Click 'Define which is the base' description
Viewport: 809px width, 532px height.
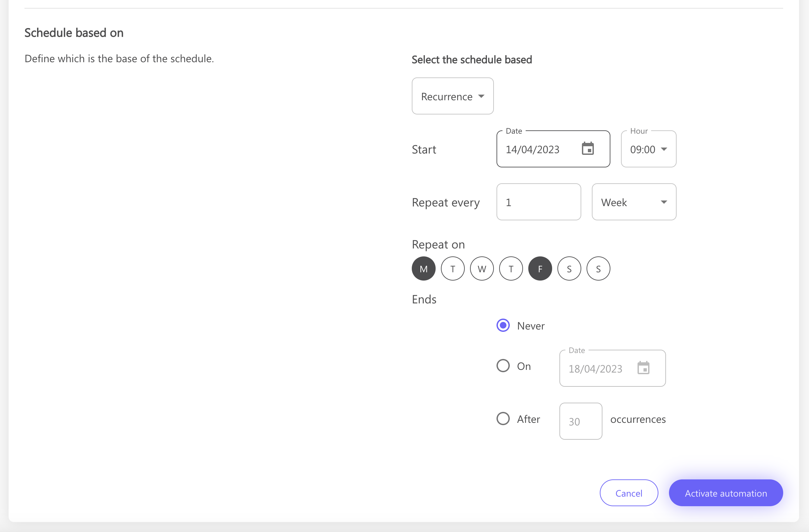coord(119,59)
